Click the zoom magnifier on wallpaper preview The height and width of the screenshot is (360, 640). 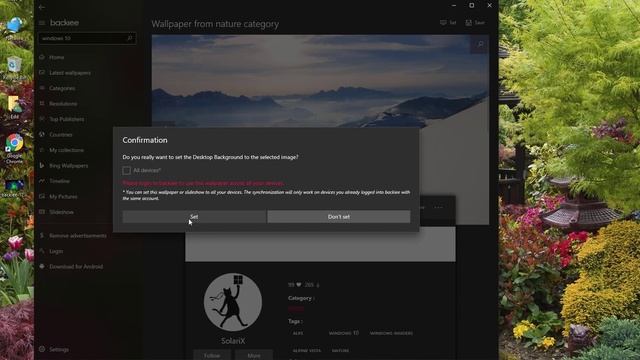pyautogui.click(x=480, y=44)
